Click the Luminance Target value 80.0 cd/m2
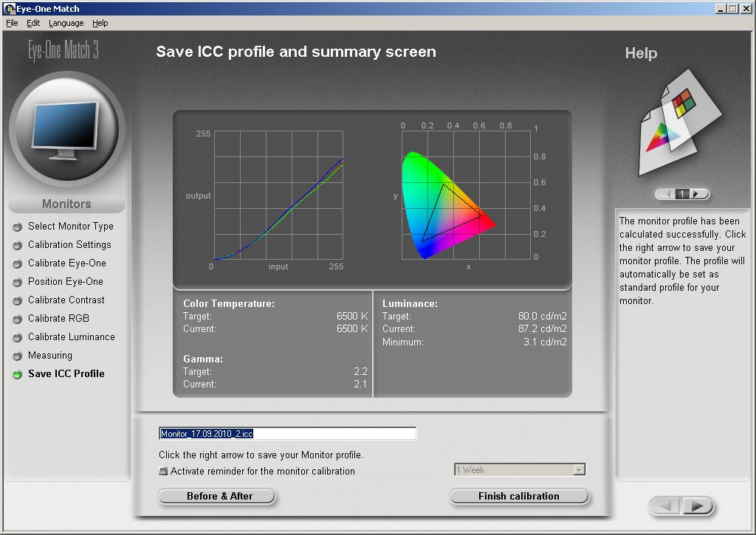The height and width of the screenshot is (535, 756). [543, 316]
